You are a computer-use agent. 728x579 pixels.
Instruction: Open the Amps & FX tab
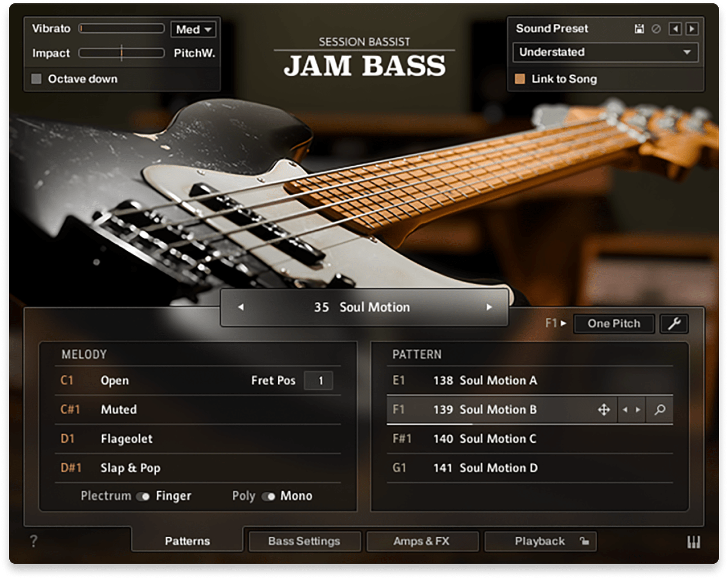422,541
